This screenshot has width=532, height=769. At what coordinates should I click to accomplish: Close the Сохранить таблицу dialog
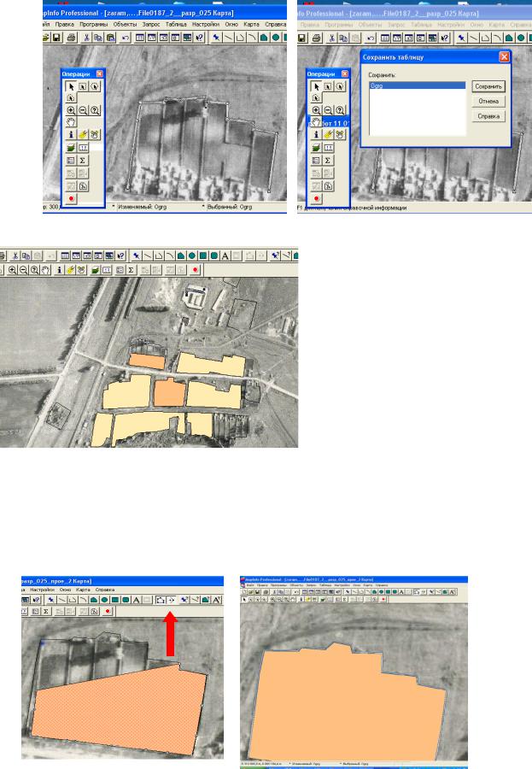click(x=504, y=57)
